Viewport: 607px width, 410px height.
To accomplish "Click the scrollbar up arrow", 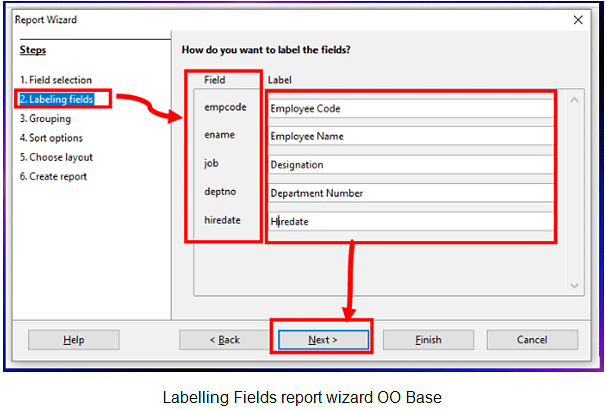I will tap(574, 99).
